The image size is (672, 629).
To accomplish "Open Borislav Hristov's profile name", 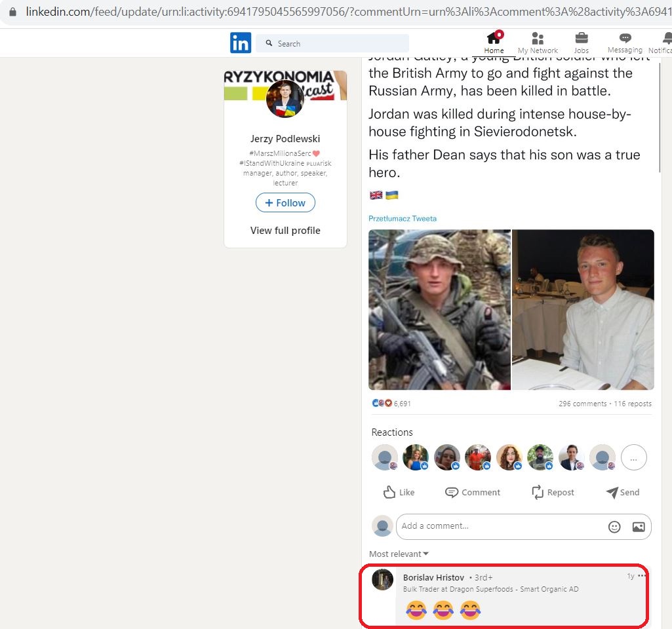I will click(x=433, y=577).
